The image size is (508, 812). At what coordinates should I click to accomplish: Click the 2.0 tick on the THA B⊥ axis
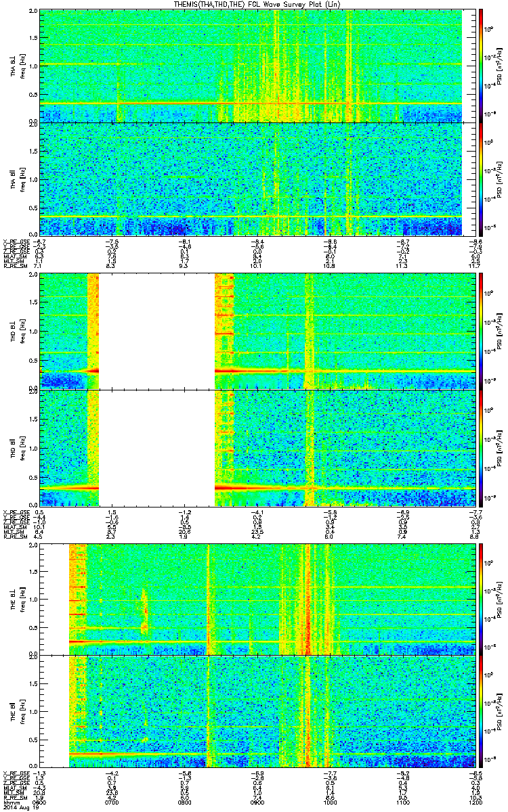point(34,12)
